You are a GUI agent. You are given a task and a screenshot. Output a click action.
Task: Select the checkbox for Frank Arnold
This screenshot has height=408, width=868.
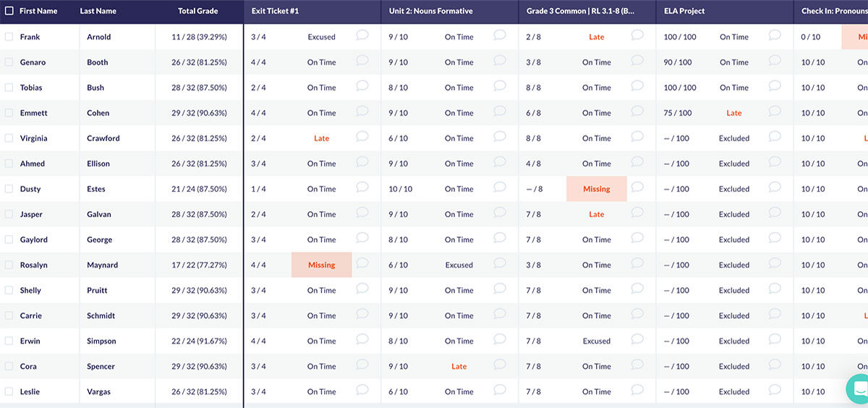9,37
